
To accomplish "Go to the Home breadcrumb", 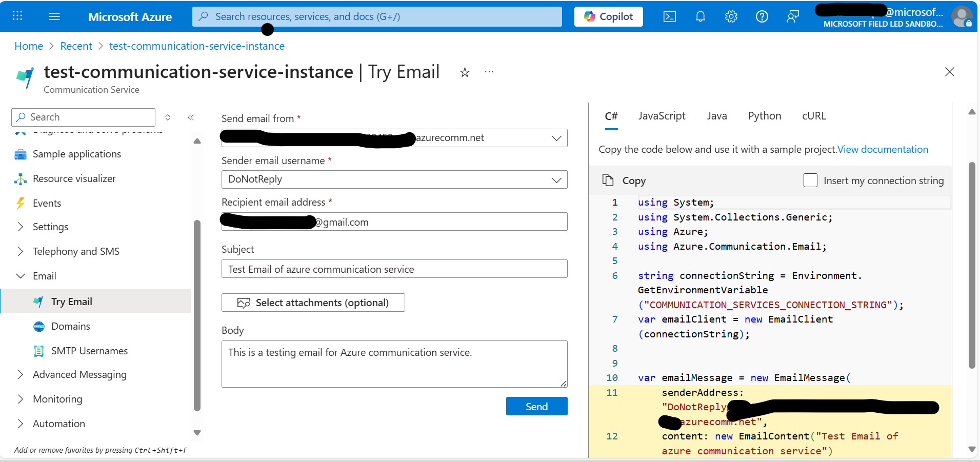I will (29, 46).
